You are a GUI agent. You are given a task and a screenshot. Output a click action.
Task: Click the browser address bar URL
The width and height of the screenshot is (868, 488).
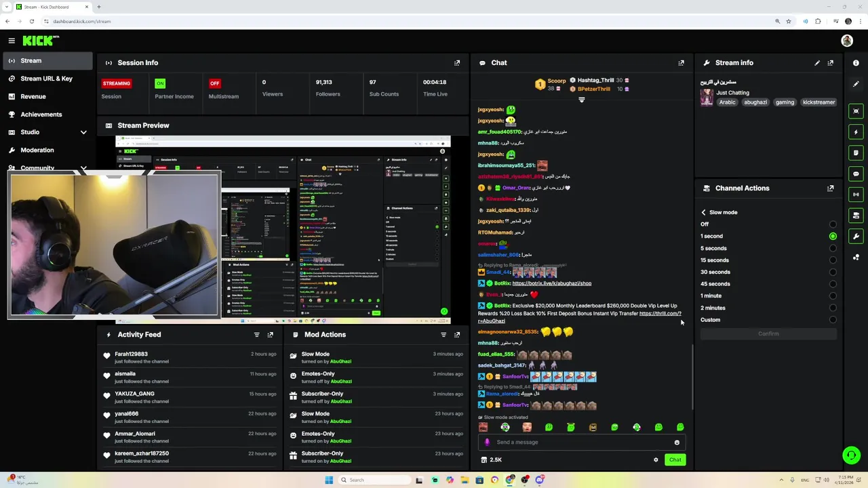point(82,21)
